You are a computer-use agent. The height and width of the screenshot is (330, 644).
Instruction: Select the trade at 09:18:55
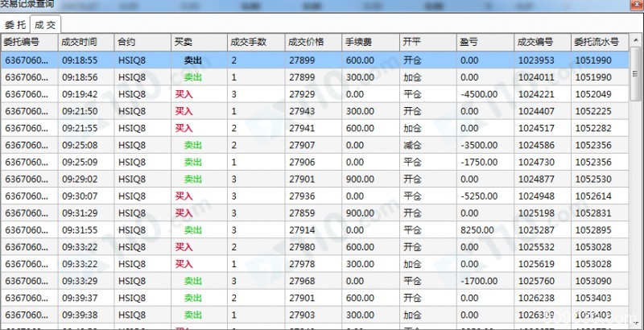pyautogui.click(x=315, y=60)
